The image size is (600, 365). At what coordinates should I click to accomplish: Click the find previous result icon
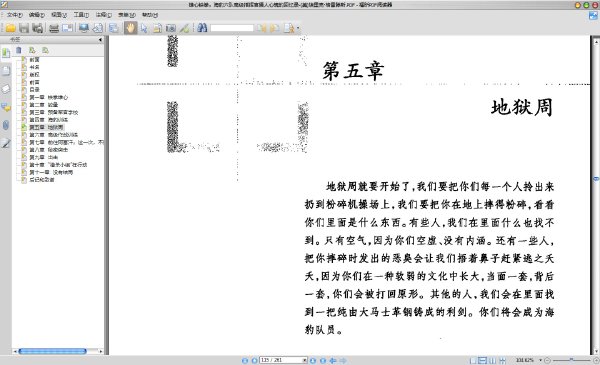pos(261,28)
